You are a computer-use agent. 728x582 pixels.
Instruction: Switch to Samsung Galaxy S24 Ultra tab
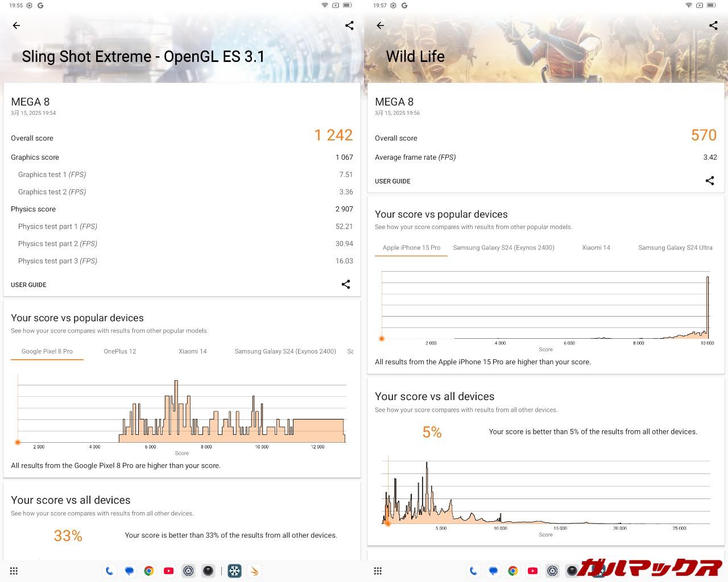[675, 248]
